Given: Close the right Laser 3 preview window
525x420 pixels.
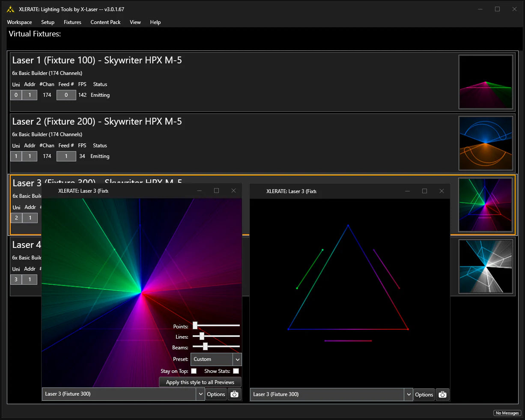Looking at the screenshot, I should (441, 191).
